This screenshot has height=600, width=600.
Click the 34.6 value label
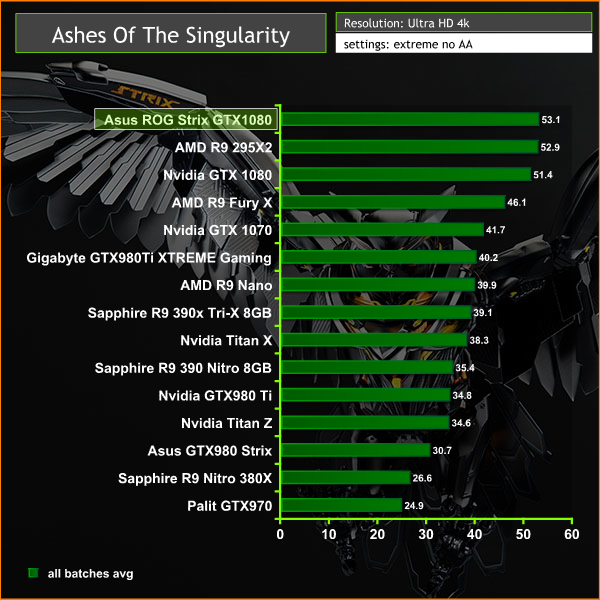[x=461, y=423]
